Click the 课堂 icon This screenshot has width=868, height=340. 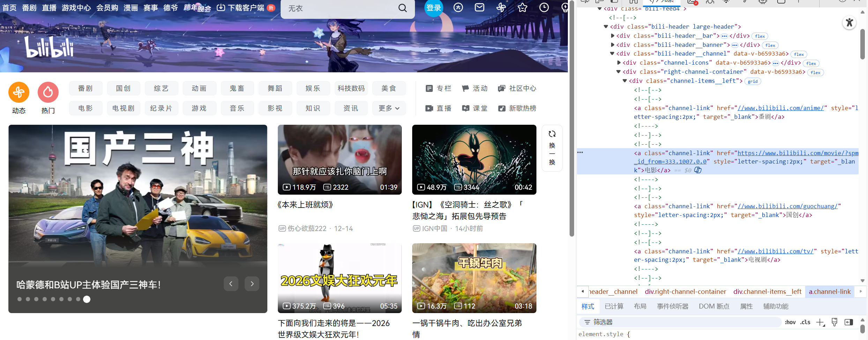pos(466,108)
